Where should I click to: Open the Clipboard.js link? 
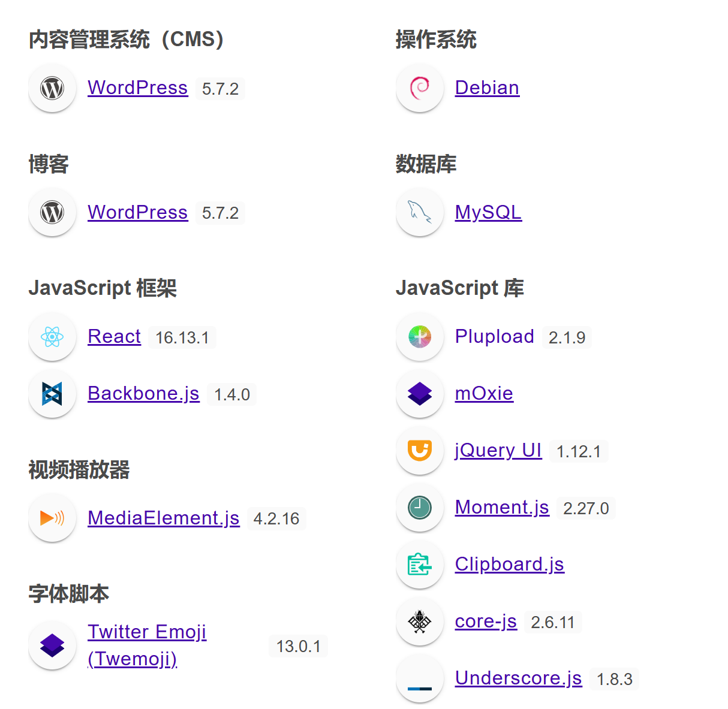point(510,565)
